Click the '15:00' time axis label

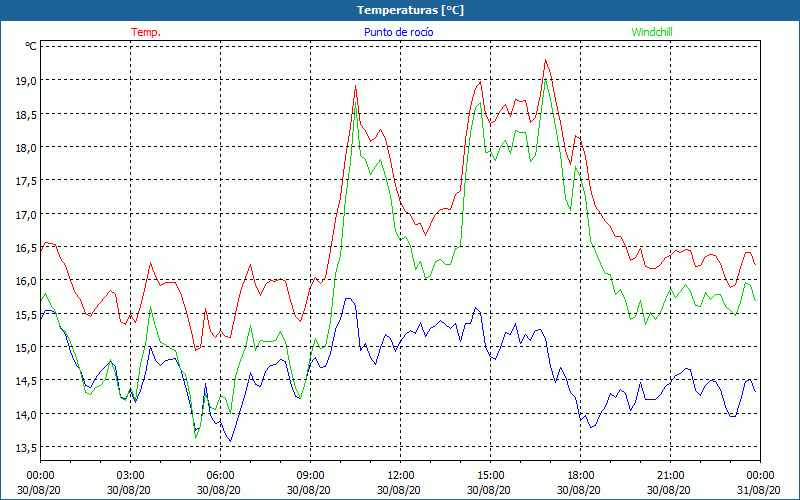click(x=490, y=476)
